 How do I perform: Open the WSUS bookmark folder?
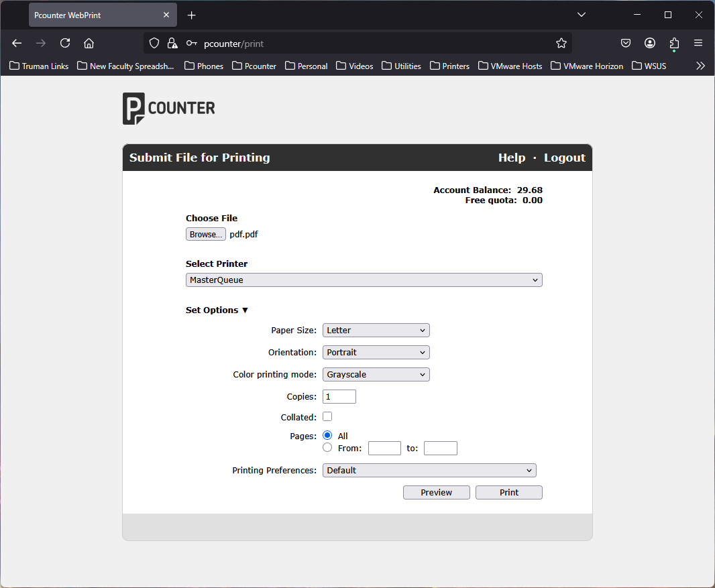click(x=649, y=66)
